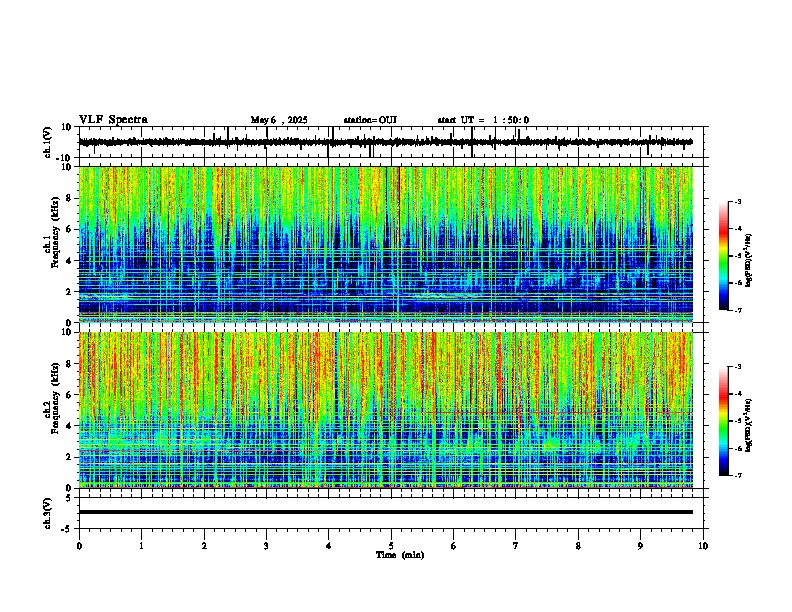This screenshot has height=612, width=792.
Task: Click the "Time (min)" axis title
Action: [x=400, y=555]
